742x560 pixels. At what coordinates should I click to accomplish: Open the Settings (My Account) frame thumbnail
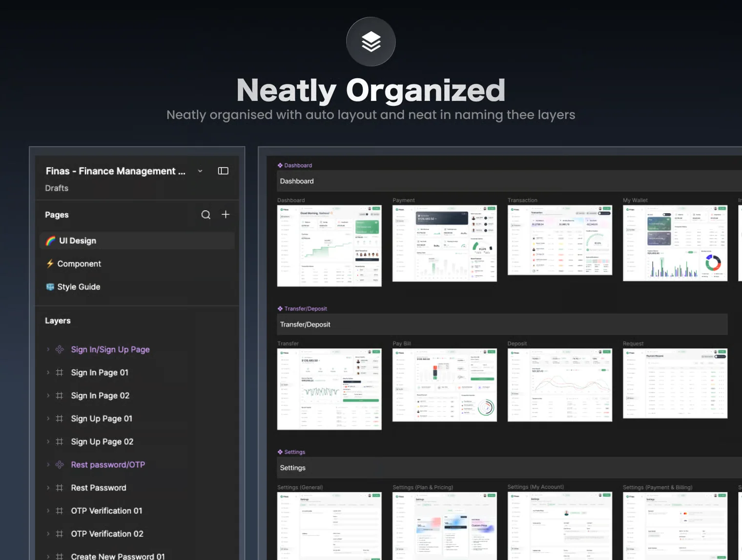tap(560, 526)
